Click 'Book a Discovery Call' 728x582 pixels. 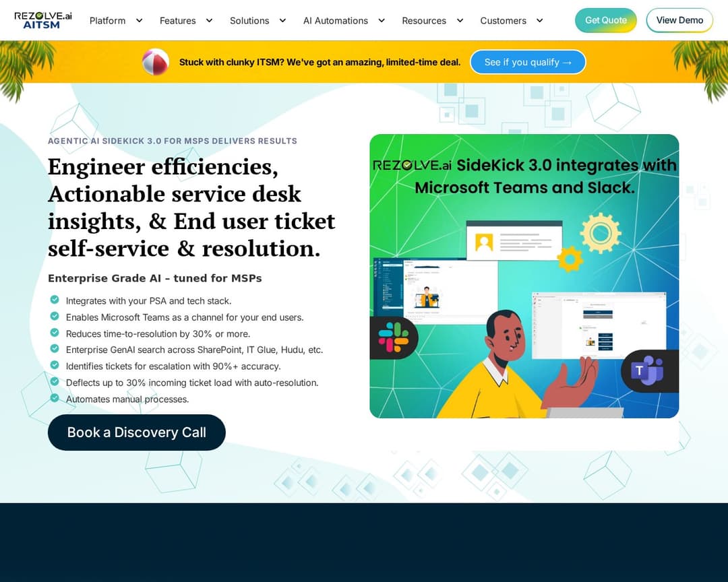tap(136, 432)
